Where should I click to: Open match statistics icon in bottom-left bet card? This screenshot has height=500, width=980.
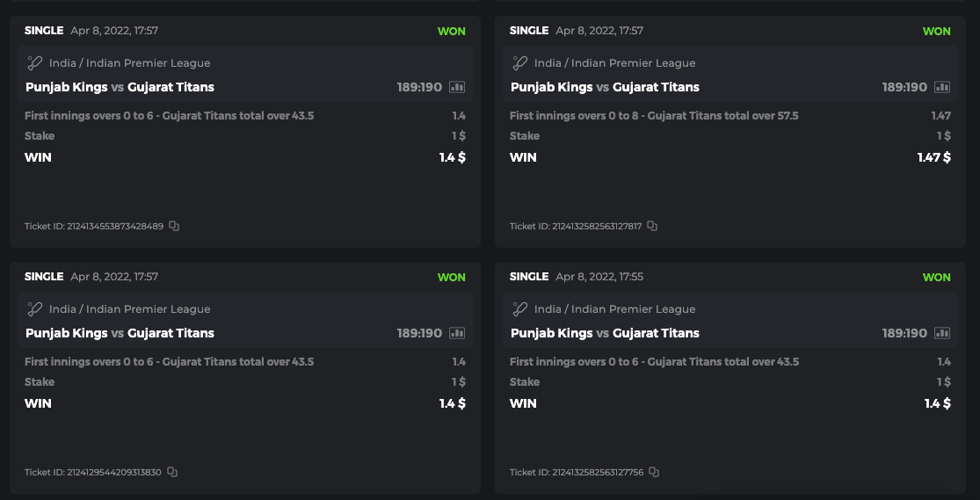coord(457,333)
